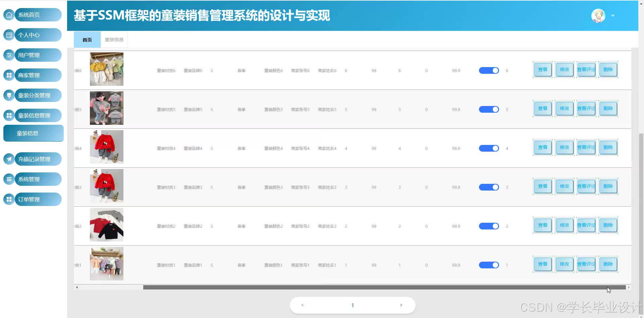Expand the 系统管理 sidebar menu

point(38,179)
